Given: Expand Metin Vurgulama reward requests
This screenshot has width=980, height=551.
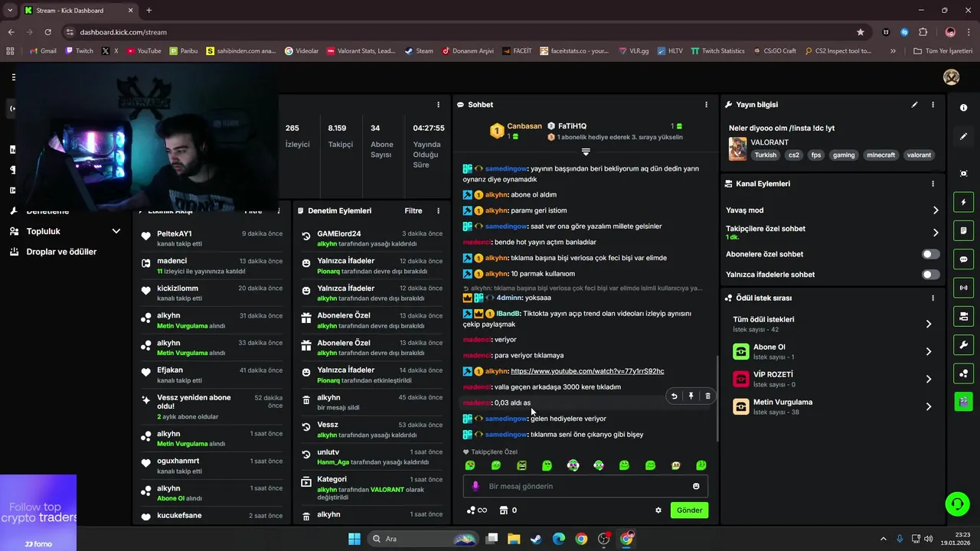Looking at the screenshot, I should click(x=929, y=406).
